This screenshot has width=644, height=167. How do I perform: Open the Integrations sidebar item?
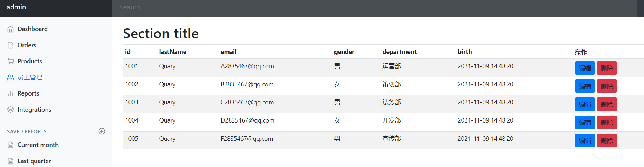34,110
